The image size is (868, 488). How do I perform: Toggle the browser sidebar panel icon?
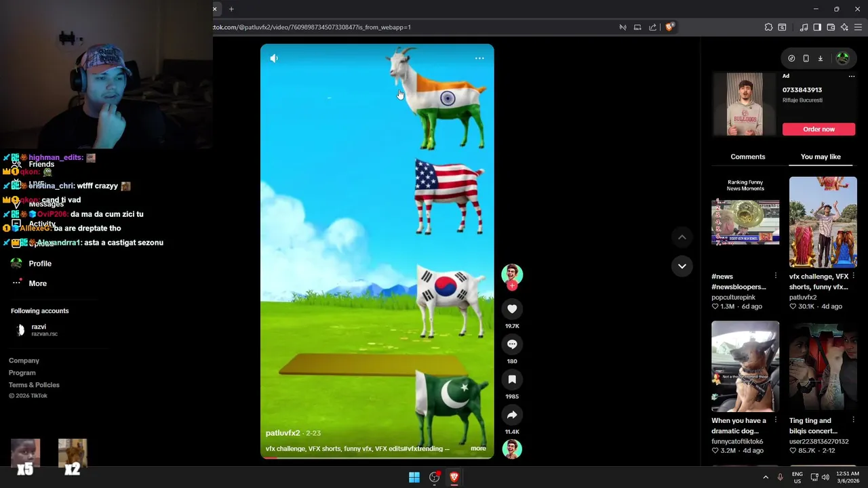(817, 27)
